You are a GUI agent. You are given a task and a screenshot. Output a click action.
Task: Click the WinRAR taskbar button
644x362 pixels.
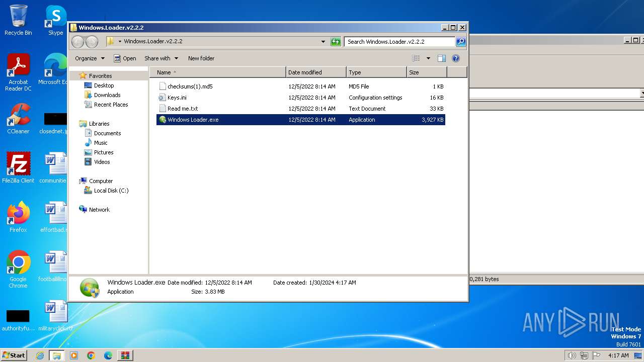click(x=125, y=355)
